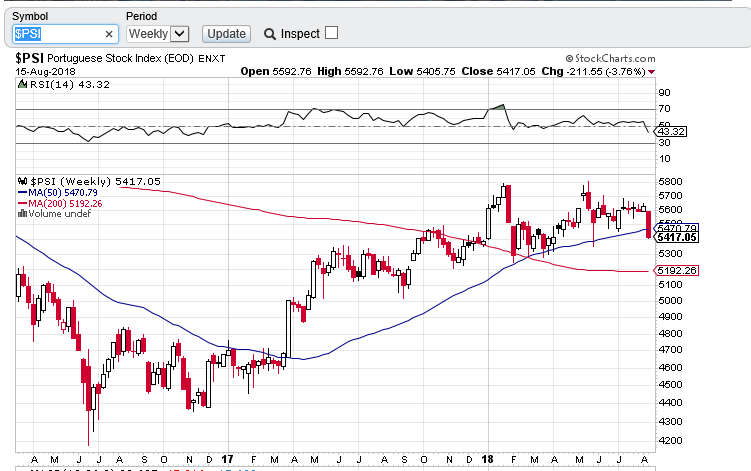This screenshot has height=471, width=751.
Task: Click the Chg -211.55 (-3.76%) value
Action: (593, 71)
